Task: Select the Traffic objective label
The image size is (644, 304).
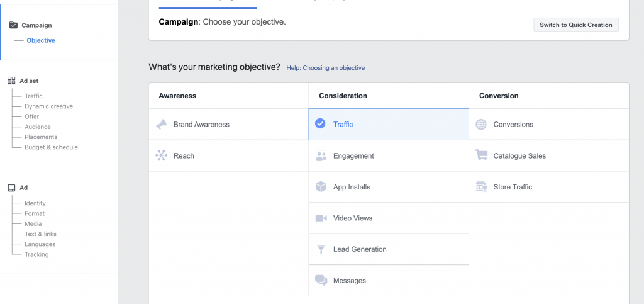Action: point(343,124)
